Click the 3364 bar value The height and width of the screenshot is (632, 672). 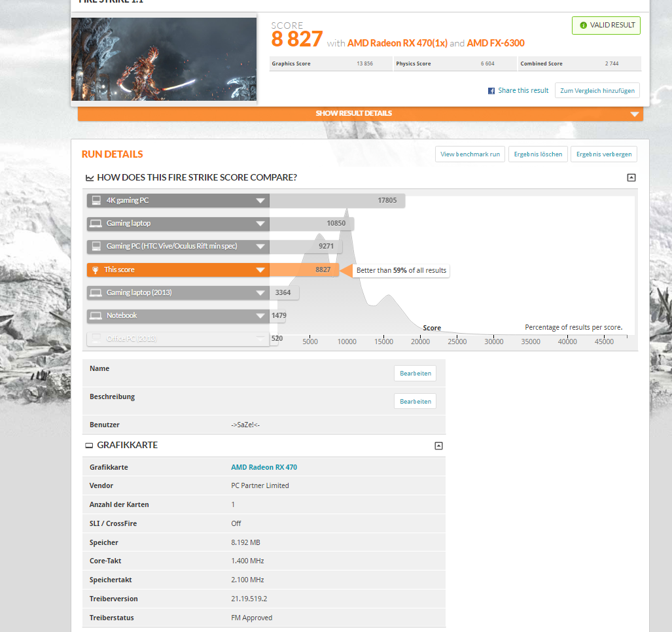[x=283, y=292]
